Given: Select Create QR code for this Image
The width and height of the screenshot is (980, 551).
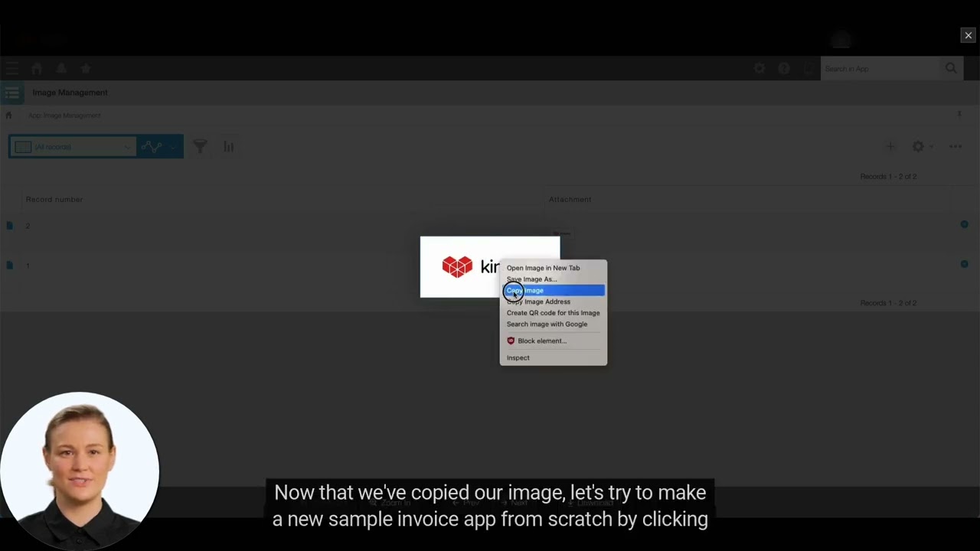Looking at the screenshot, I should point(553,313).
